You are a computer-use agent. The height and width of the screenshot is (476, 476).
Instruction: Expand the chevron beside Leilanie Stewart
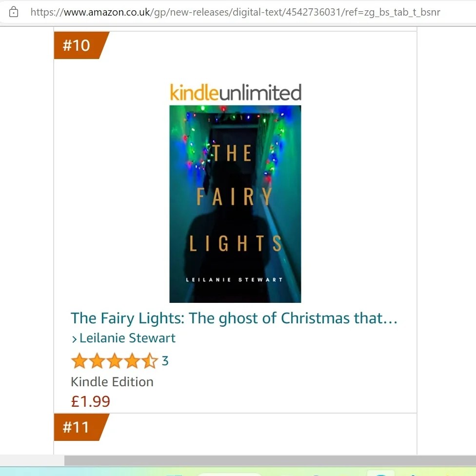(74, 339)
